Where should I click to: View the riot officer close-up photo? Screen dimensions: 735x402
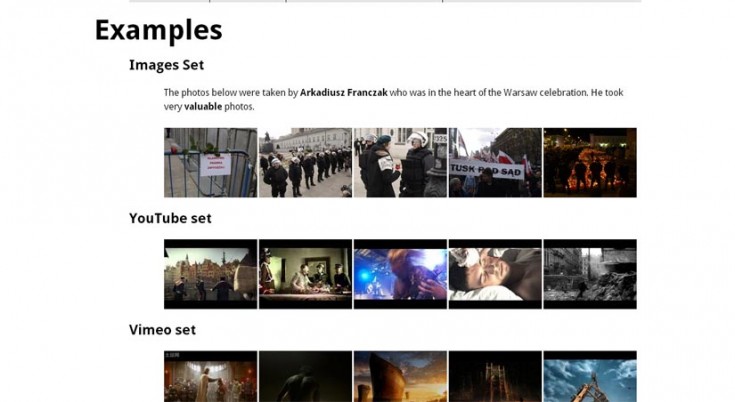pyautogui.click(x=400, y=163)
